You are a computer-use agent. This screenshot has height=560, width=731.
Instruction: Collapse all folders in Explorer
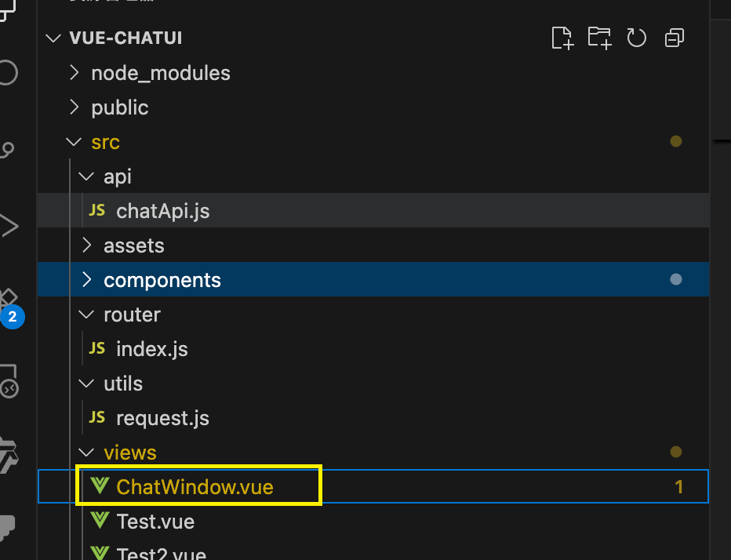(x=674, y=38)
